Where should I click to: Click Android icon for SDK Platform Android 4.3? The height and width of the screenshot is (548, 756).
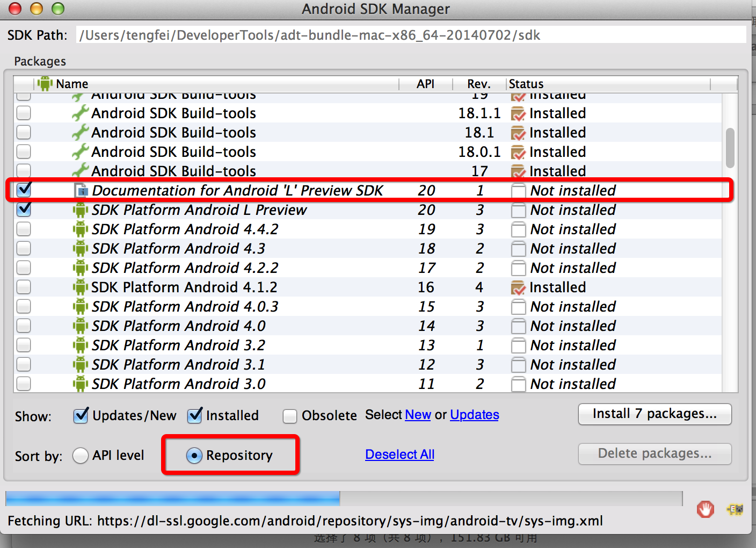coord(81,249)
